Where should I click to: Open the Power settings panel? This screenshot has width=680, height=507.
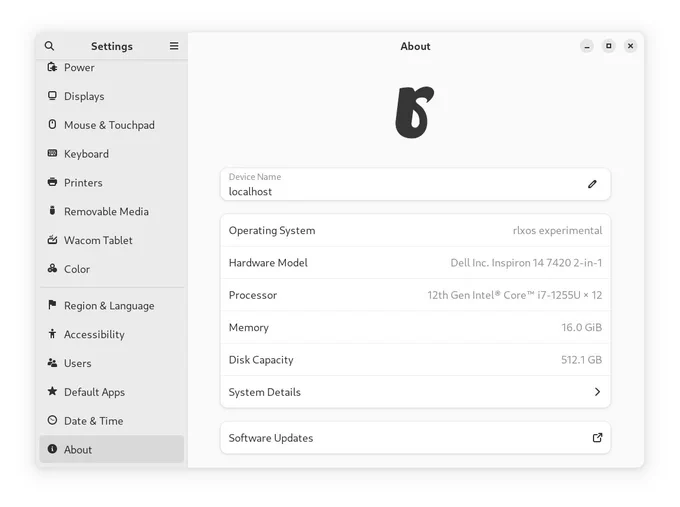tap(111, 67)
